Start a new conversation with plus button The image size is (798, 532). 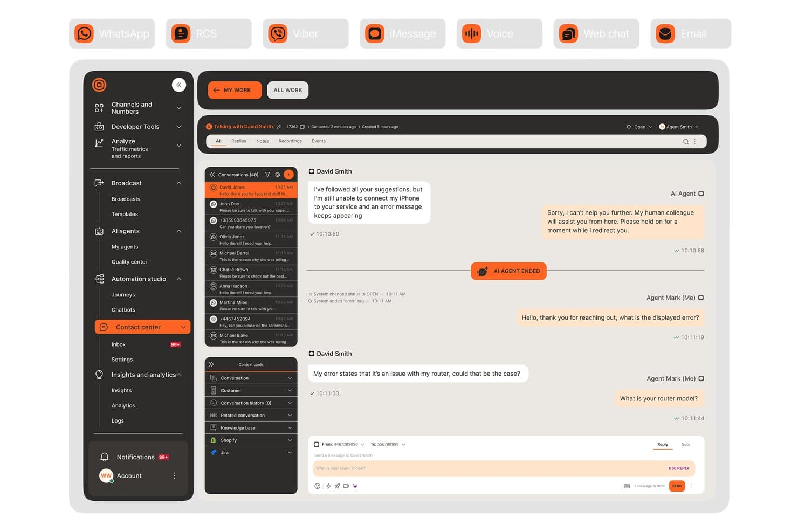click(x=288, y=174)
